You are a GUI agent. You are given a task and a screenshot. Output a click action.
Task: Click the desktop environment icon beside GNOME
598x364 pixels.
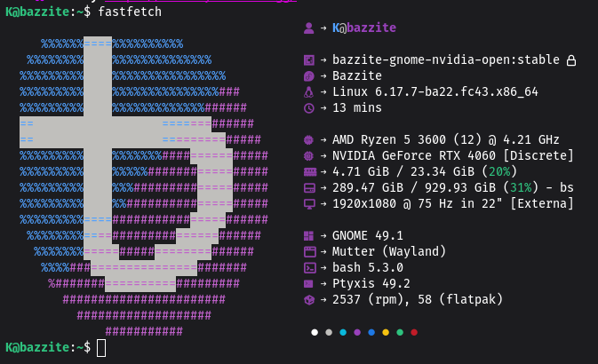(x=308, y=236)
